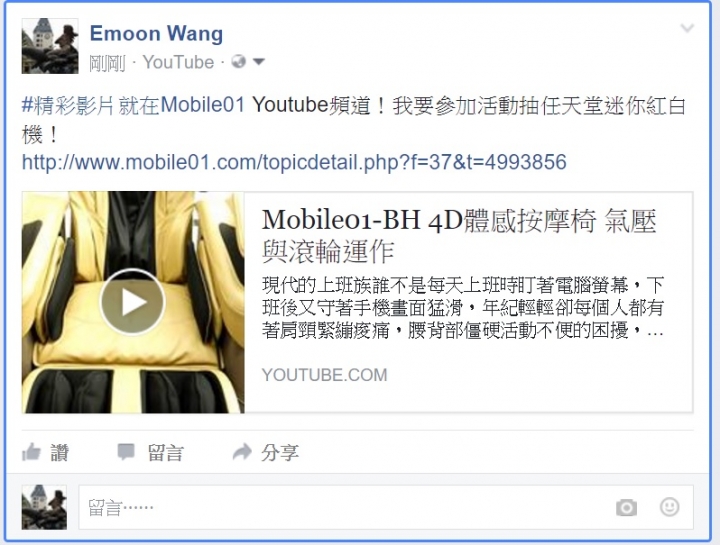Play the massage chair video

(x=132, y=302)
